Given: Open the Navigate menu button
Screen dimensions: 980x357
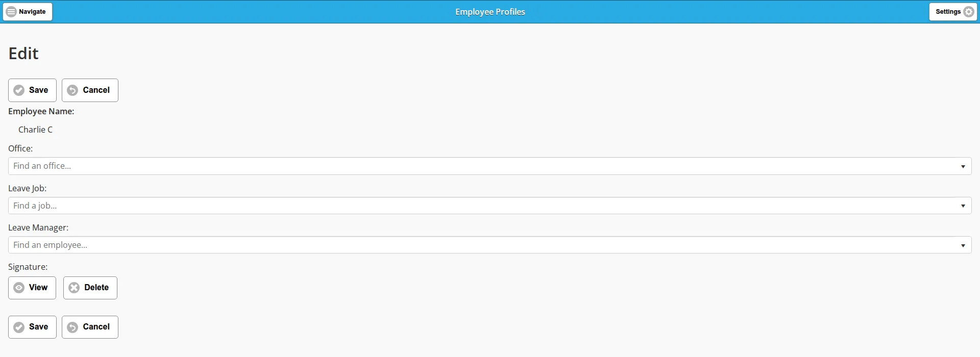Looking at the screenshot, I should click(28, 12).
